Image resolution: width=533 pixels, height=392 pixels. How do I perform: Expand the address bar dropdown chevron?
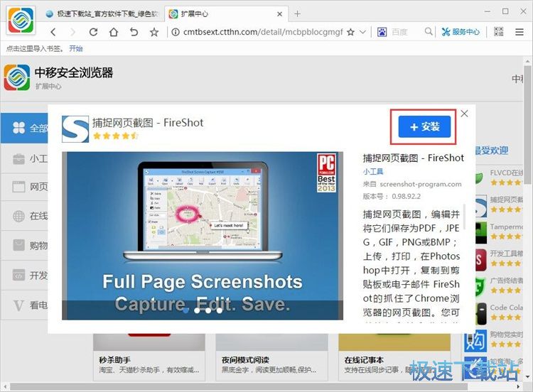click(362, 32)
